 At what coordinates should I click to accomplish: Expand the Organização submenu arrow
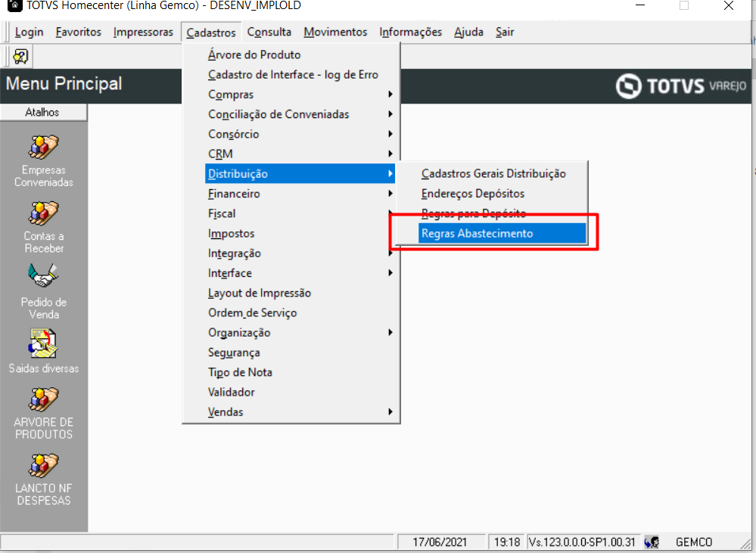point(390,333)
